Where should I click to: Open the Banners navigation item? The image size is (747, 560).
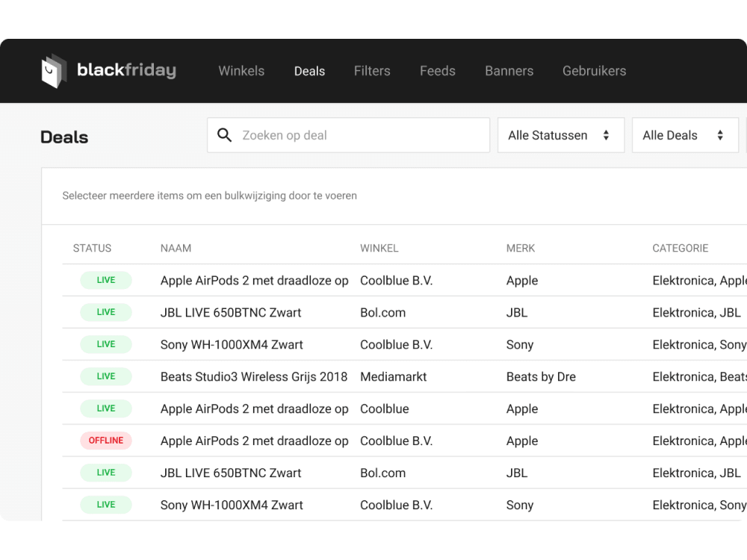click(x=509, y=71)
